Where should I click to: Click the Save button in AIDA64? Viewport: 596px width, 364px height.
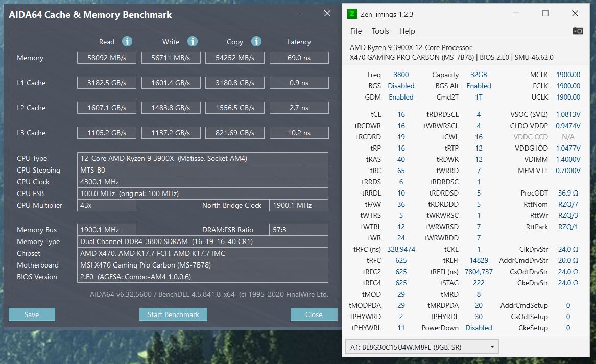click(32, 314)
